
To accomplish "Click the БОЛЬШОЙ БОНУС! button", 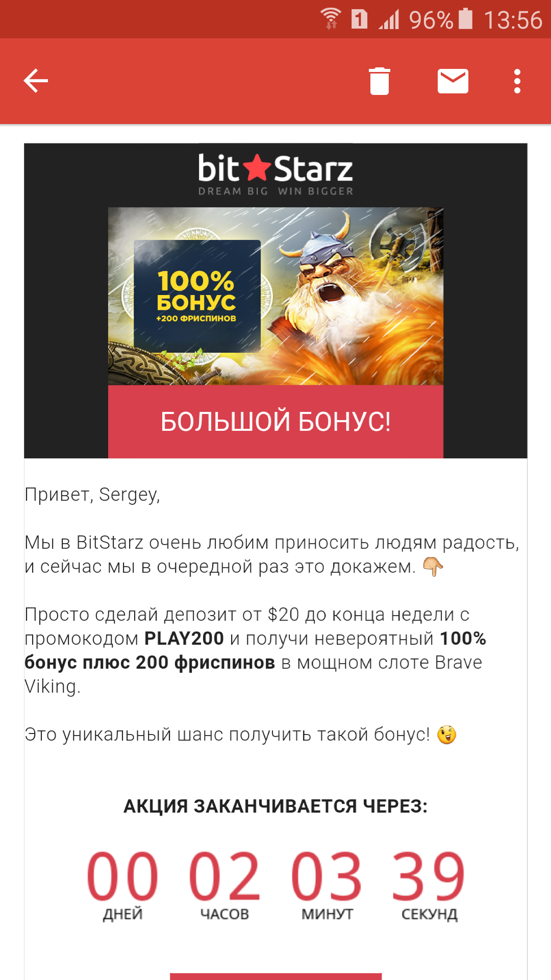I will coord(275,422).
